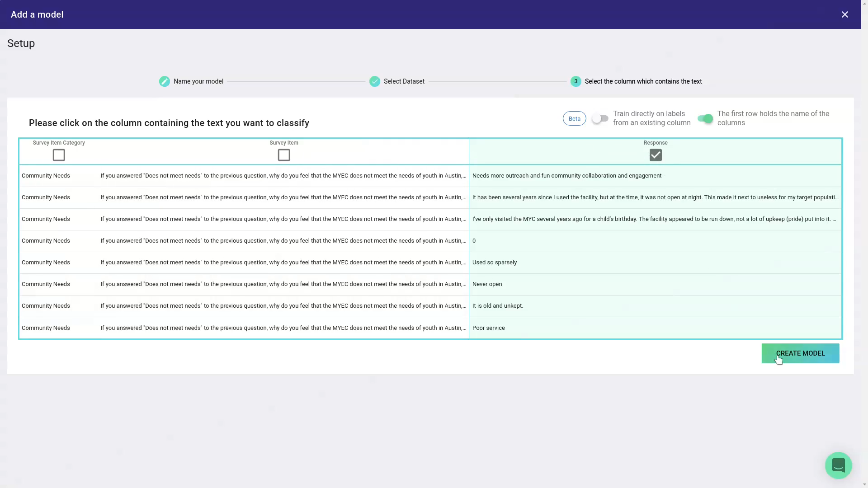Click the 'Used so sparsely' response row
This screenshot has width=868, height=488.
click(494, 263)
